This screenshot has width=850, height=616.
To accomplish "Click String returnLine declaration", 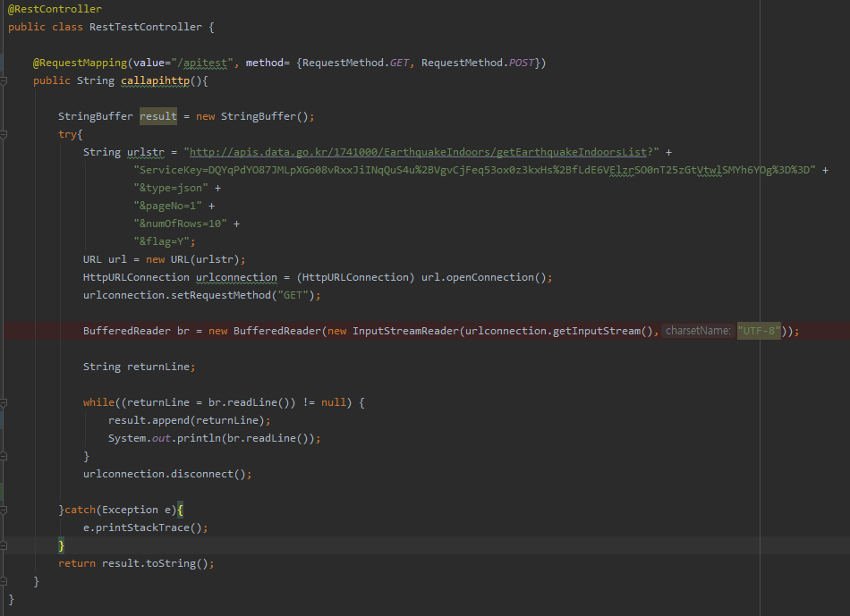I will point(139,367).
